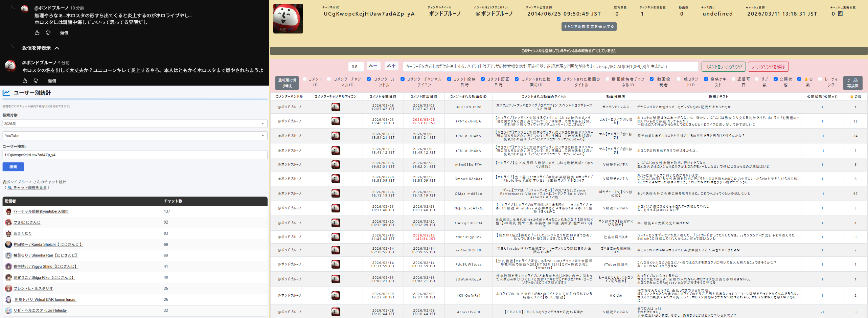Click the daruma channel avatar in header
868x318 pixels.
(288, 19)
